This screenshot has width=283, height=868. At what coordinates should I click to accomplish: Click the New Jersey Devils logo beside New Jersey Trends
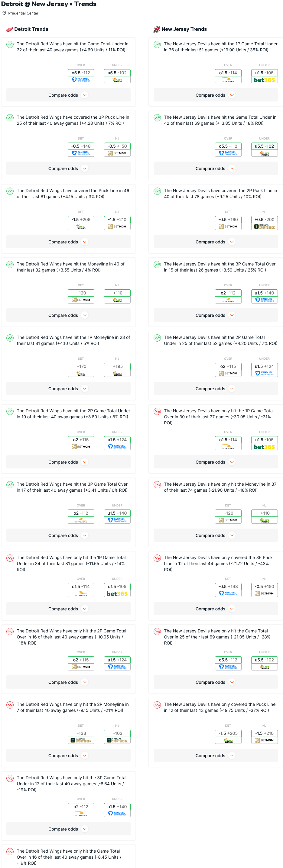[x=157, y=29]
